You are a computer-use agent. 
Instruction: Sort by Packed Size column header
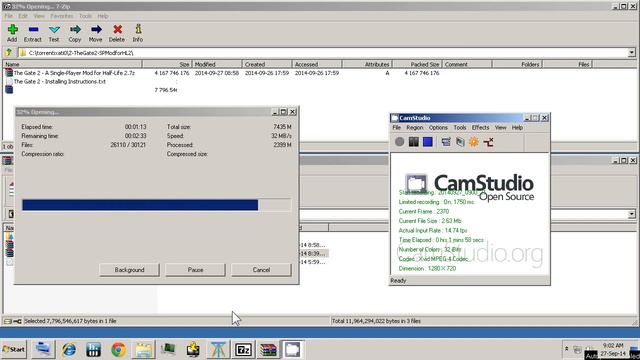click(417, 64)
